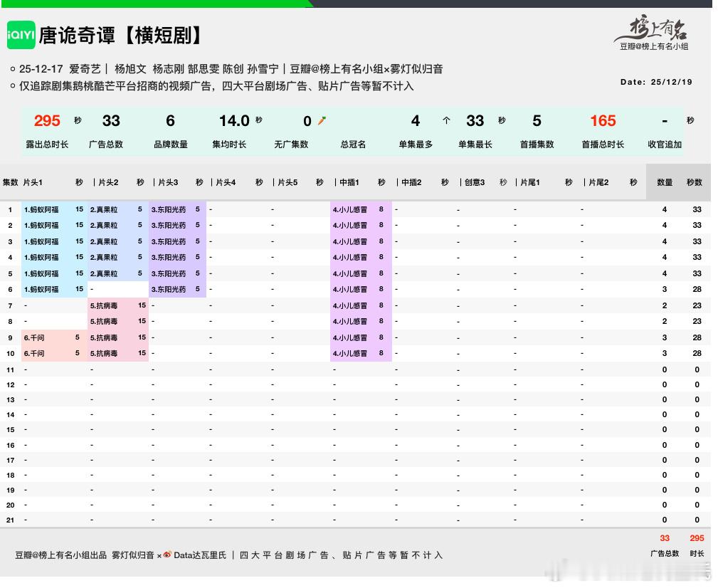Click 2.真果粒 cell in episode 5 row
Image resolution: width=718 pixels, height=588 pixels.
(x=104, y=273)
